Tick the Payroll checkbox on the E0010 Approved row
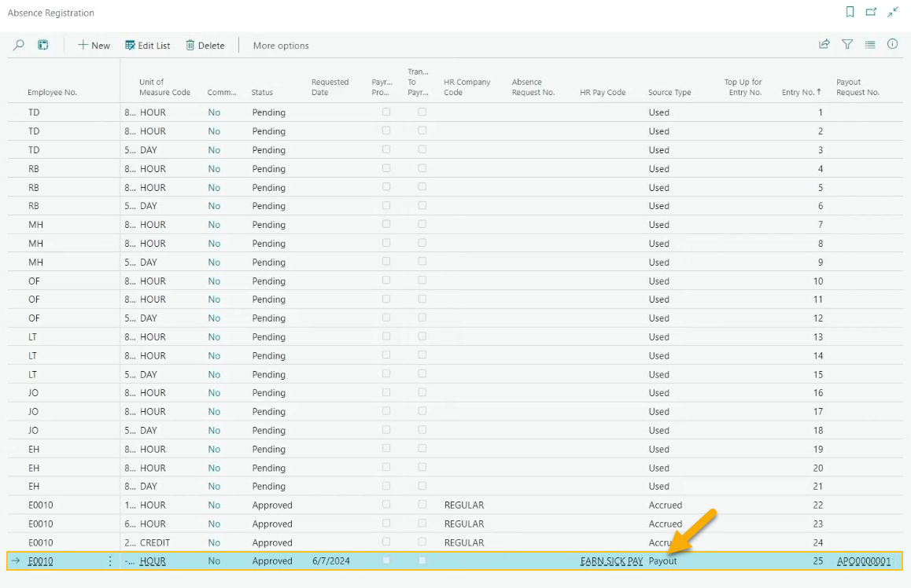The image size is (911, 588). (385, 505)
